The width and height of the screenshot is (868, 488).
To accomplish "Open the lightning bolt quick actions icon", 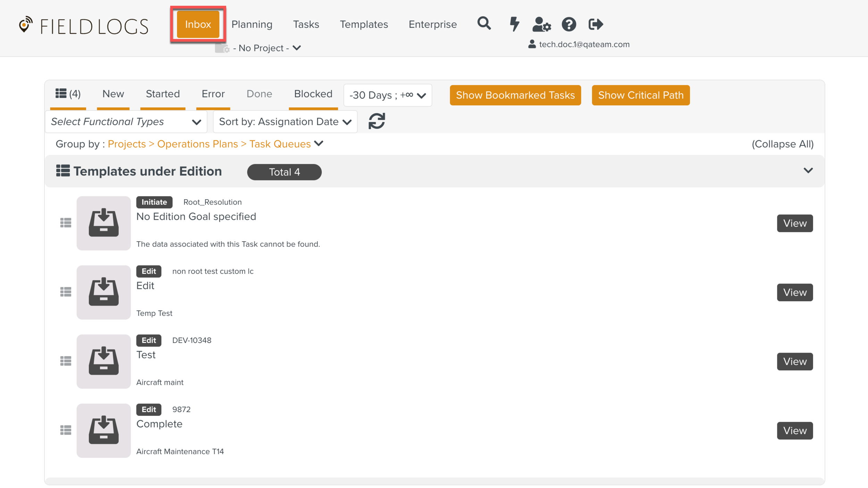I will pyautogui.click(x=514, y=24).
